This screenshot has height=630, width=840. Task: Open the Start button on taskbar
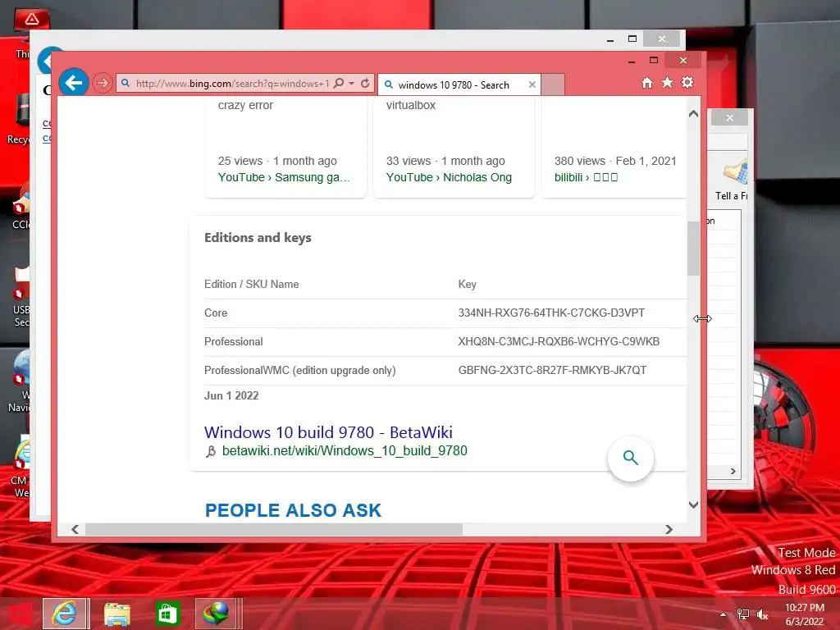pyautogui.click(x=20, y=614)
